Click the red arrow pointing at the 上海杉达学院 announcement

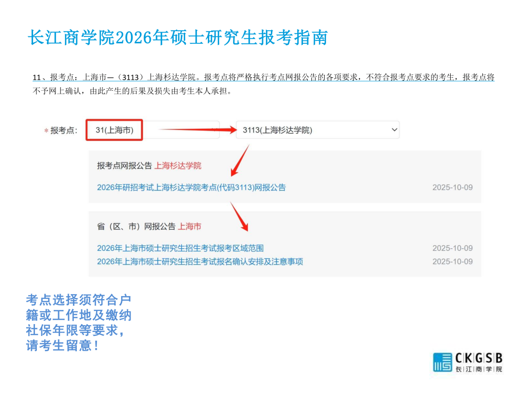[x=239, y=161]
